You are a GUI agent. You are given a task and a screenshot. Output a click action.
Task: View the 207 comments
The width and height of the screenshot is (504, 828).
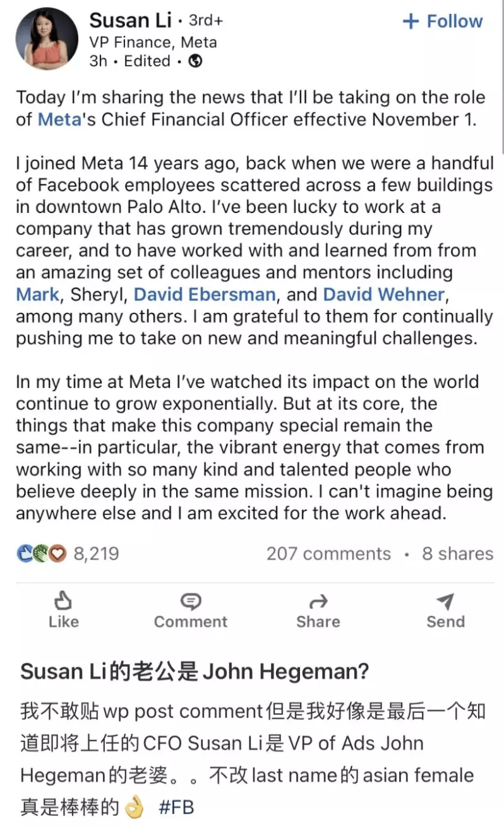click(x=328, y=554)
